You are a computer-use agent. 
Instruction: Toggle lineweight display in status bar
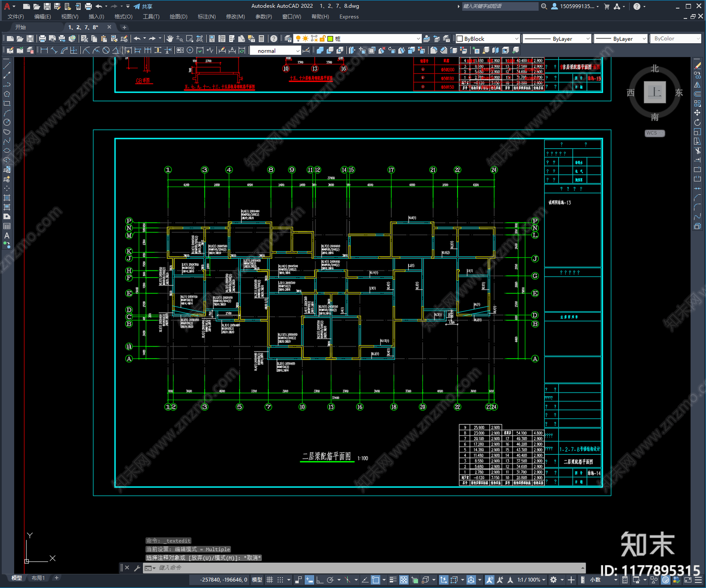pyautogui.click(x=393, y=580)
